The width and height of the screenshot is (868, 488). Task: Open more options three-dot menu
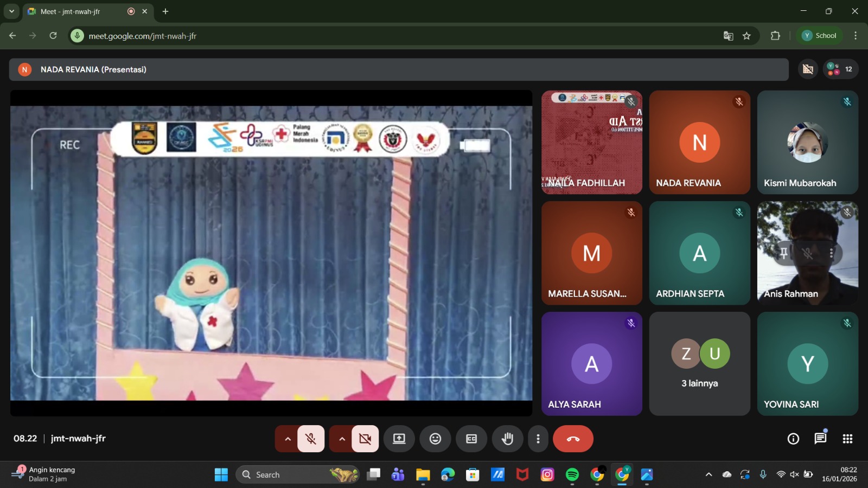[x=538, y=439]
